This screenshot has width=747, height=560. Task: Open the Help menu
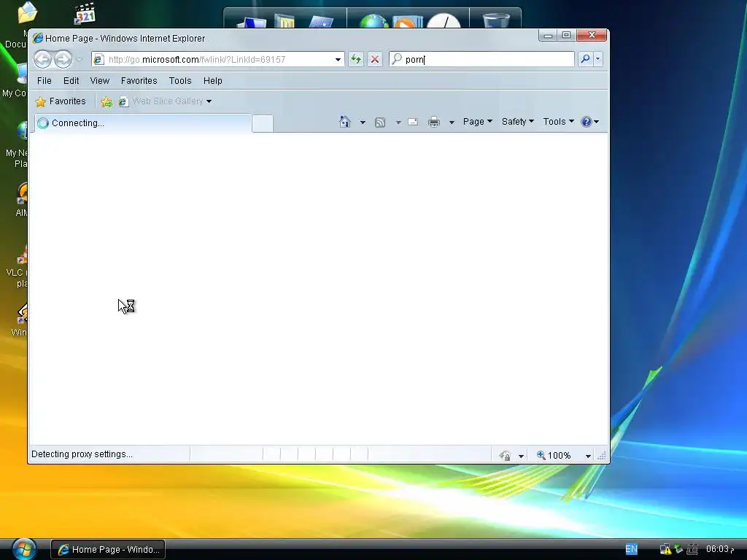212,80
